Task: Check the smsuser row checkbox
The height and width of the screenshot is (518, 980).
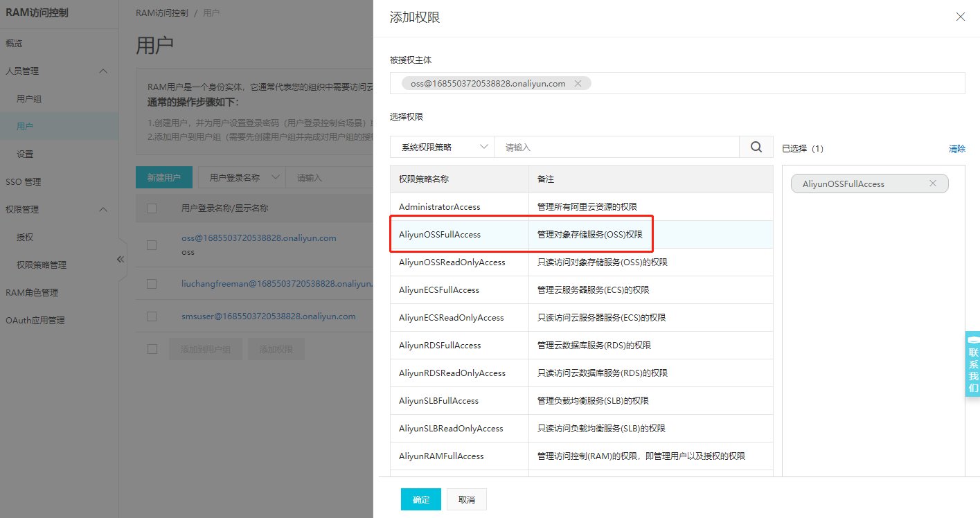Action: point(152,316)
